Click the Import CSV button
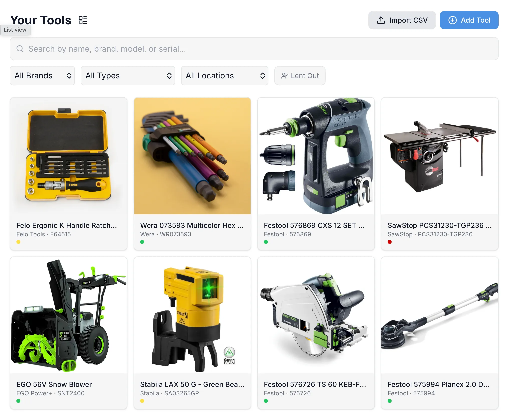511x420 pixels. pos(402,20)
